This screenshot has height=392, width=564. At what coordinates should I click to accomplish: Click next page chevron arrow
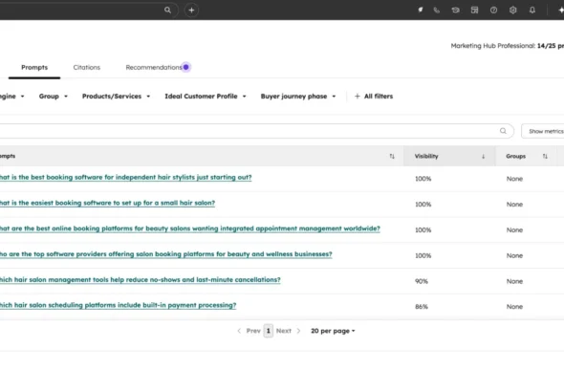pos(298,331)
